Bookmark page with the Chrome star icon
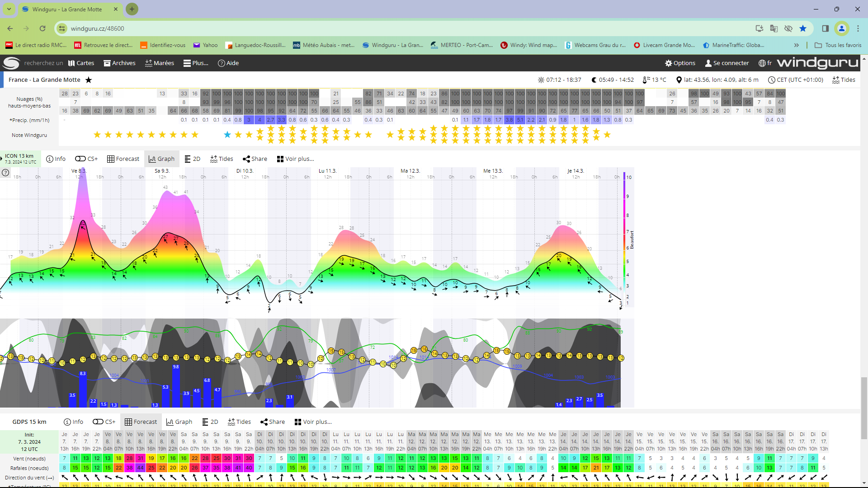The image size is (868, 488). point(803,28)
